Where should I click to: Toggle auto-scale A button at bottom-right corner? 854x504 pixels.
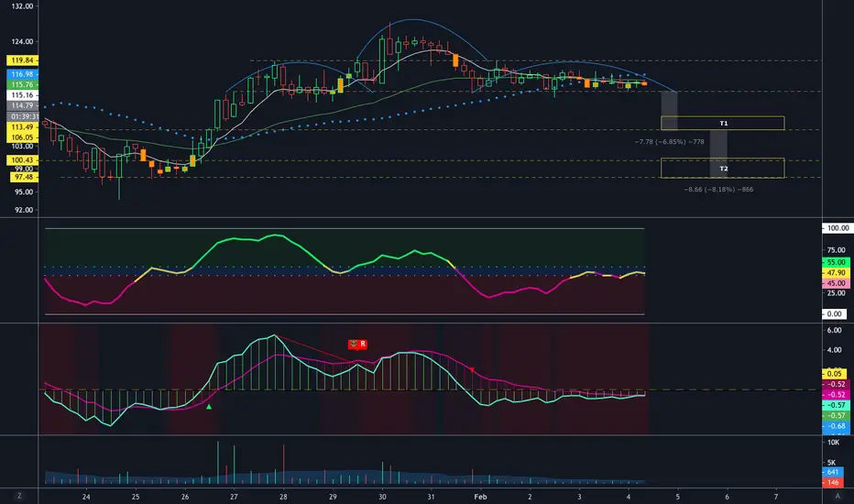pos(838,496)
